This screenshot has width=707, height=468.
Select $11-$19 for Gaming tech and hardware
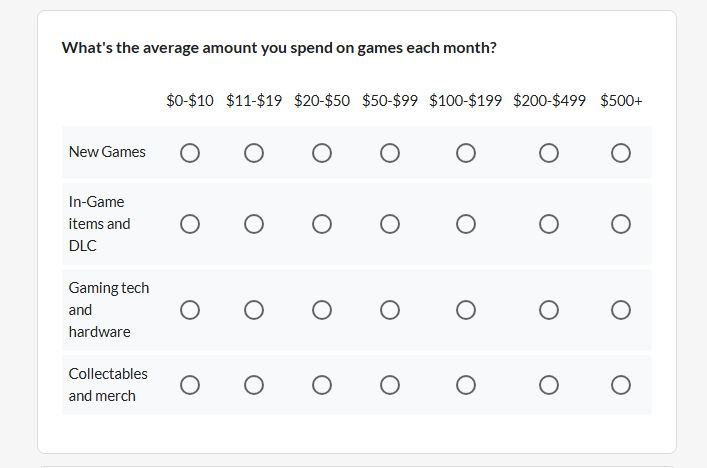[x=254, y=310]
